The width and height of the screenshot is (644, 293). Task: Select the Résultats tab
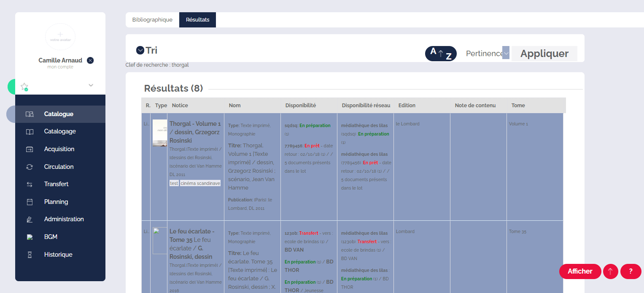click(197, 20)
